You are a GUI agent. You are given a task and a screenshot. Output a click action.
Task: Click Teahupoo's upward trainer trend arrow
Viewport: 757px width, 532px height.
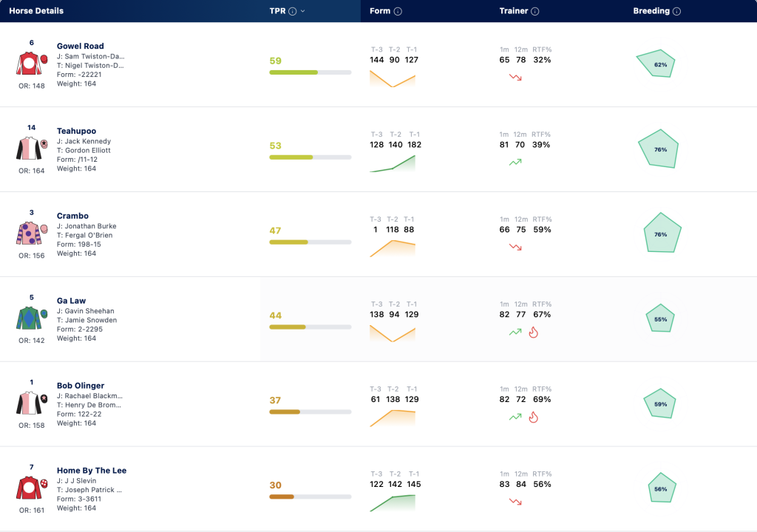(x=515, y=163)
